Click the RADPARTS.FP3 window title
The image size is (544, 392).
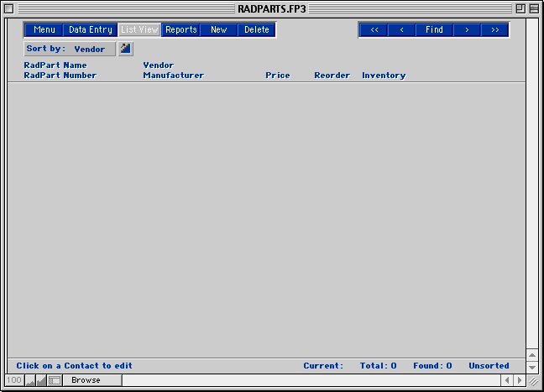pyautogui.click(x=272, y=8)
